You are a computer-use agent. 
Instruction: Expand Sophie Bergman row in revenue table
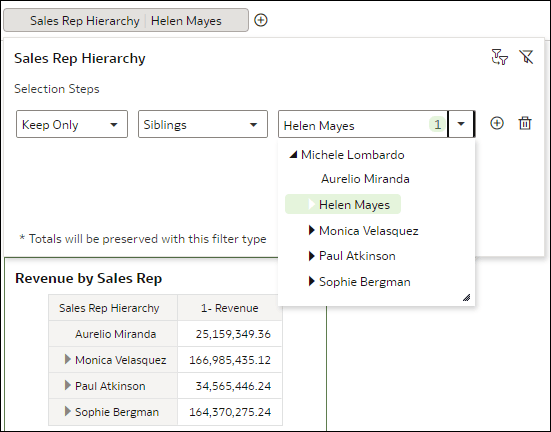pyautogui.click(x=68, y=411)
